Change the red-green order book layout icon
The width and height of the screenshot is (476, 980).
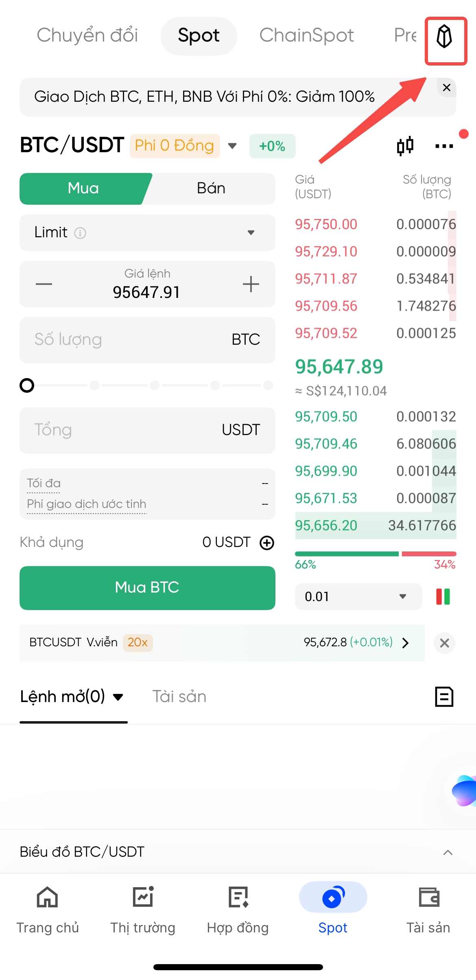click(443, 597)
